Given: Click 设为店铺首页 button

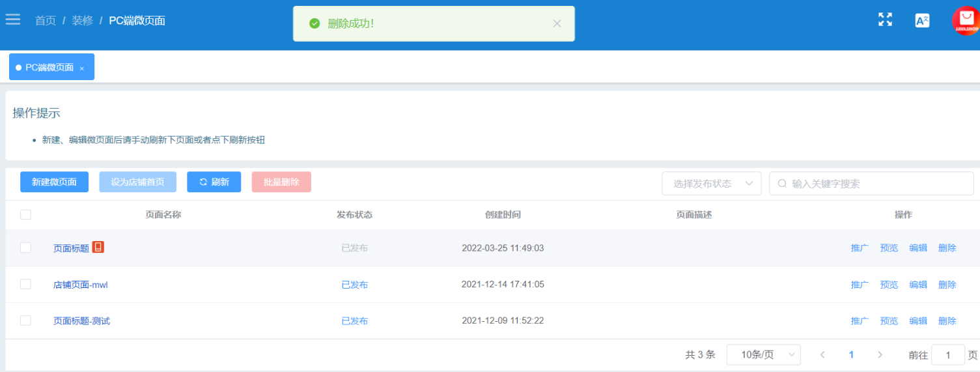Looking at the screenshot, I should tap(137, 182).
